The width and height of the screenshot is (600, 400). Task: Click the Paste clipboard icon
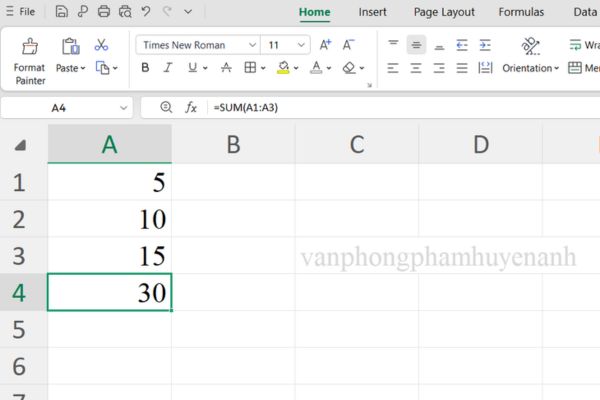click(71, 46)
